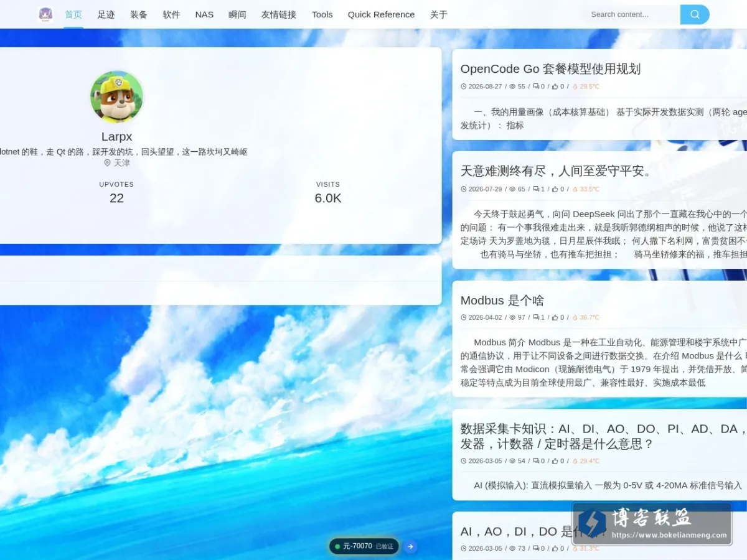747x560 pixels.
Task: Click flame heat icon showing 31.3℃
Action: (575, 548)
